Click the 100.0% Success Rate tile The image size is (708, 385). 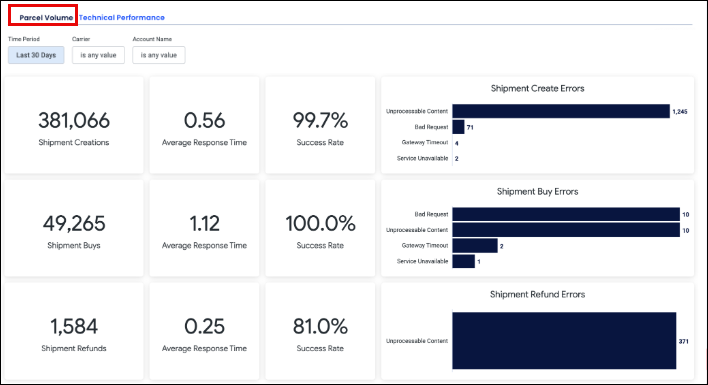320,228
